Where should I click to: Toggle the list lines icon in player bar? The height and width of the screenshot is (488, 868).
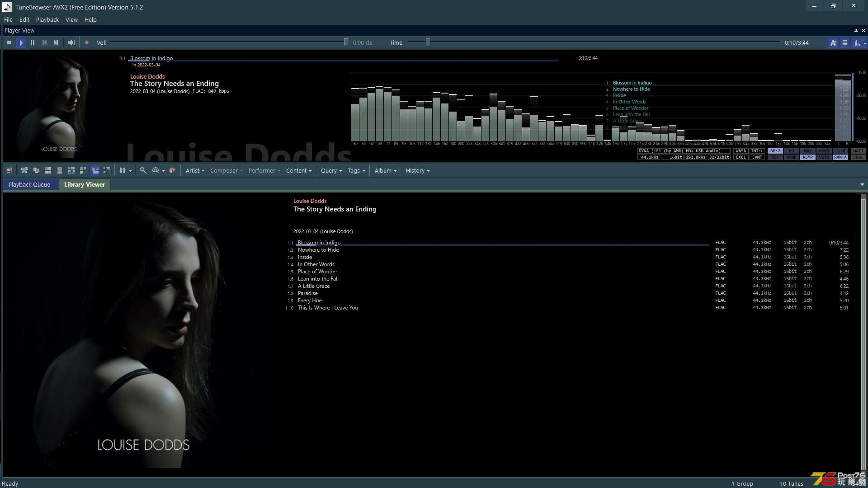845,43
